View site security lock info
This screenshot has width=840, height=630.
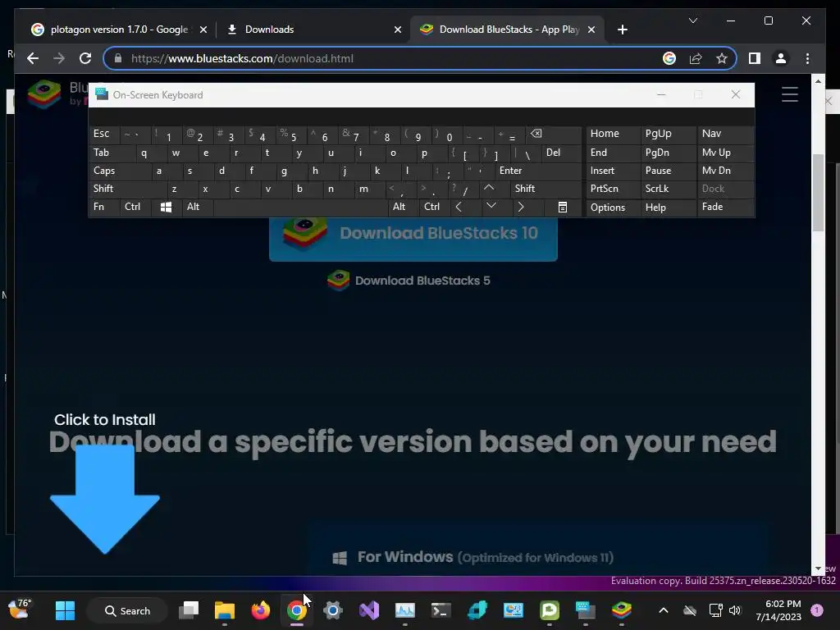coord(118,58)
